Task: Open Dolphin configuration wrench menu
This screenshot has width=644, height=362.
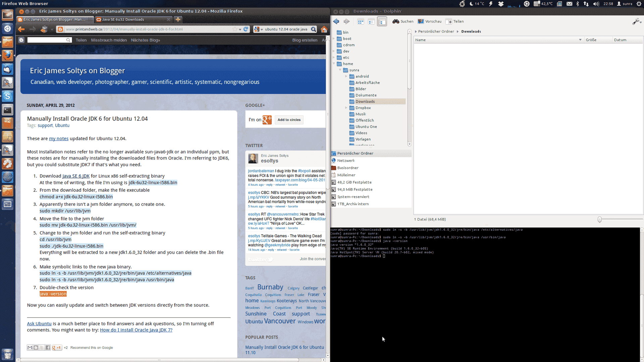Action: pyautogui.click(x=636, y=22)
